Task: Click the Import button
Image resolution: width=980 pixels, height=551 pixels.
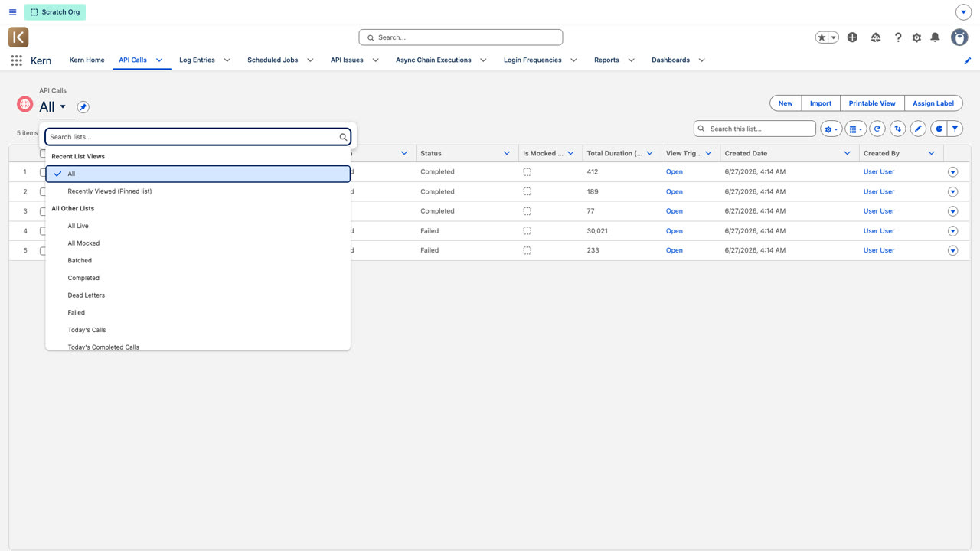Action: point(821,103)
